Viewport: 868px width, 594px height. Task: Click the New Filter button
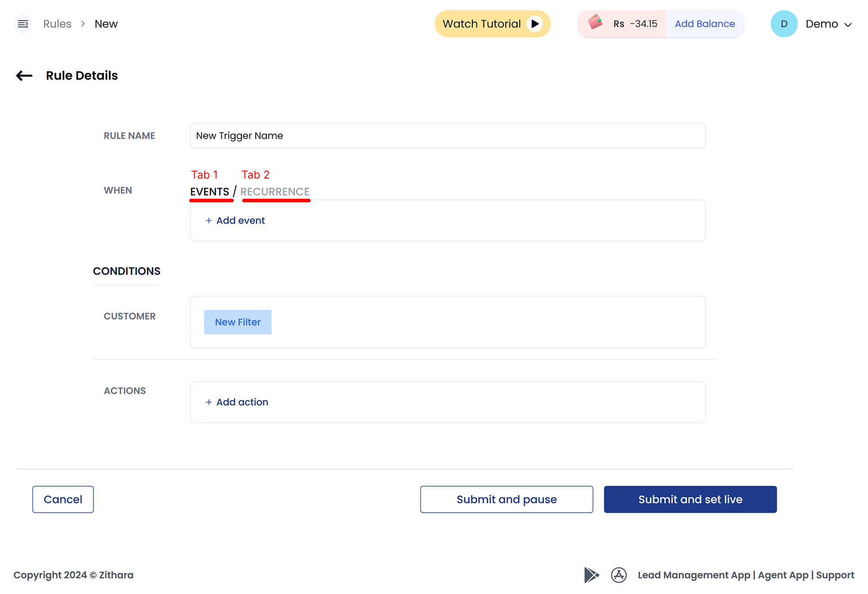pyautogui.click(x=238, y=322)
